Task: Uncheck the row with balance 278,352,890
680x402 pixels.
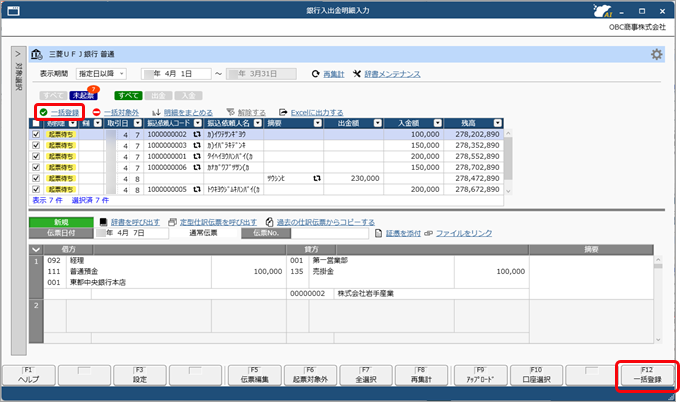Action: [36, 145]
